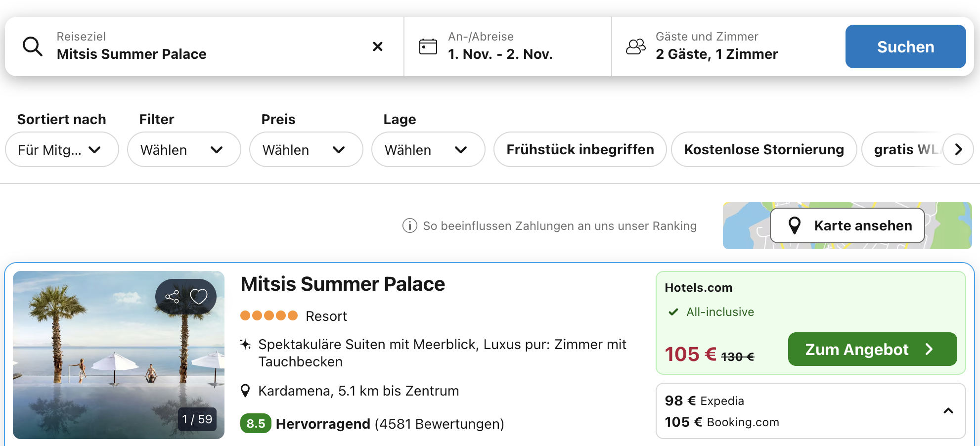This screenshot has width=980, height=446.
Task: Share the hotel via the share icon
Action: (172, 297)
